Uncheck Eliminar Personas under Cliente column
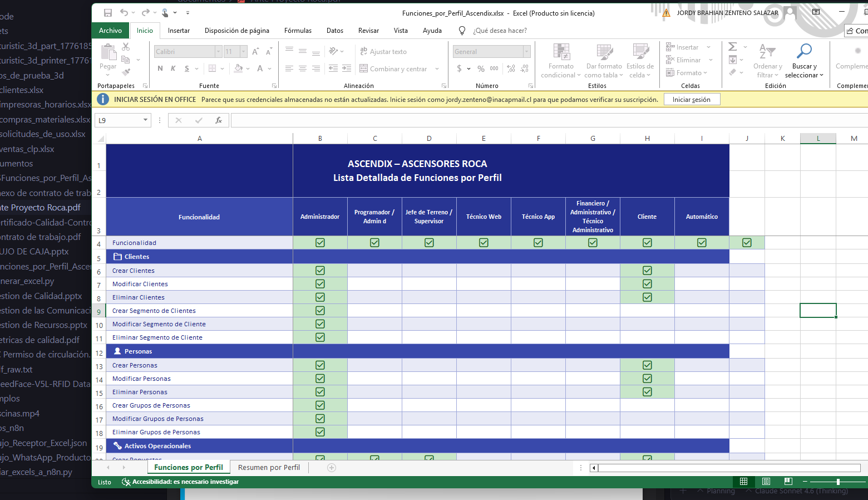This screenshot has width=868, height=500. pos(647,391)
